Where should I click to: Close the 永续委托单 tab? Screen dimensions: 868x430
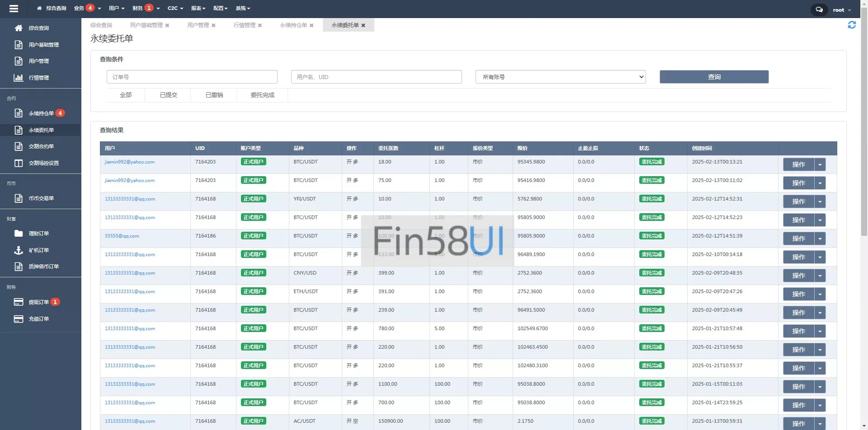(363, 25)
